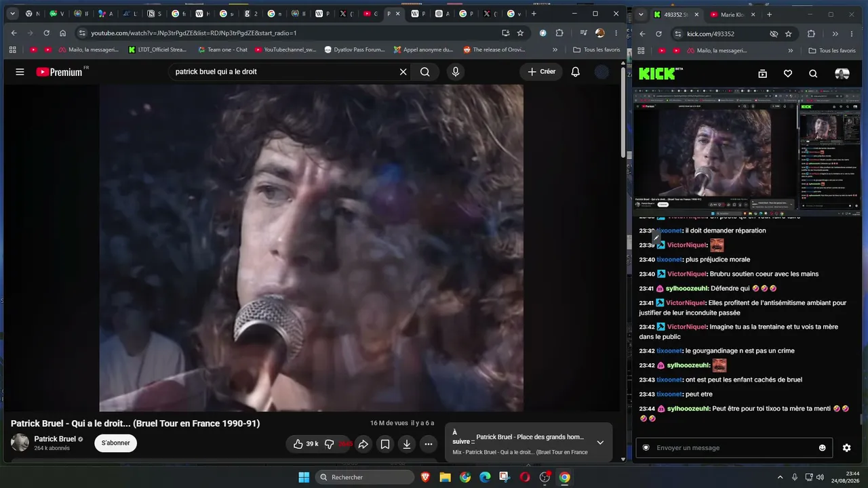Show hidden system tray icons
Image resolution: width=868 pixels, height=488 pixels.
[x=780, y=477]
